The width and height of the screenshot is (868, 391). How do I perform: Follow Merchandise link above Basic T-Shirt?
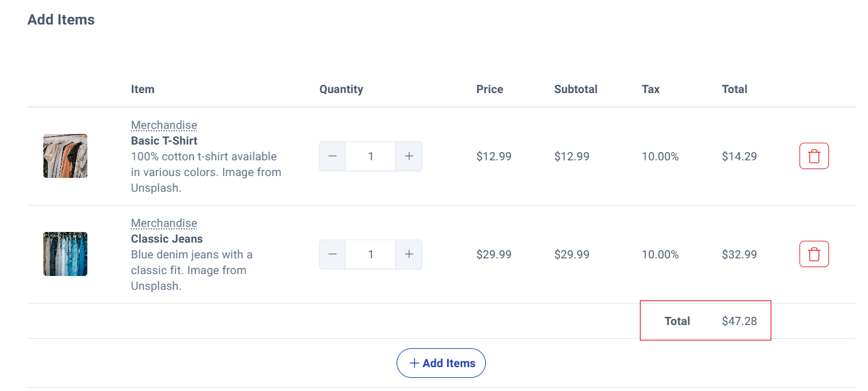pyautogui.click(x=164, y=125)
